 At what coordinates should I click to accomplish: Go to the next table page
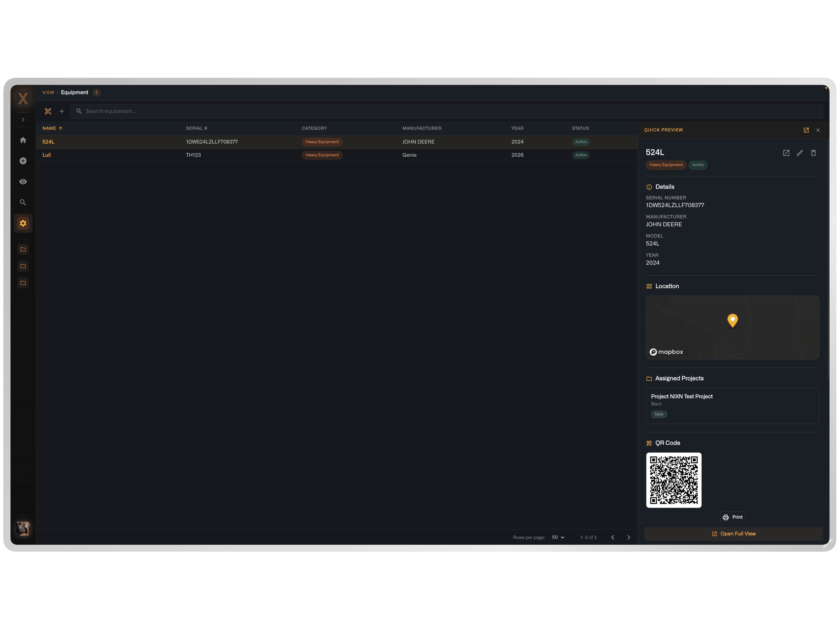(x=628, y=537)
